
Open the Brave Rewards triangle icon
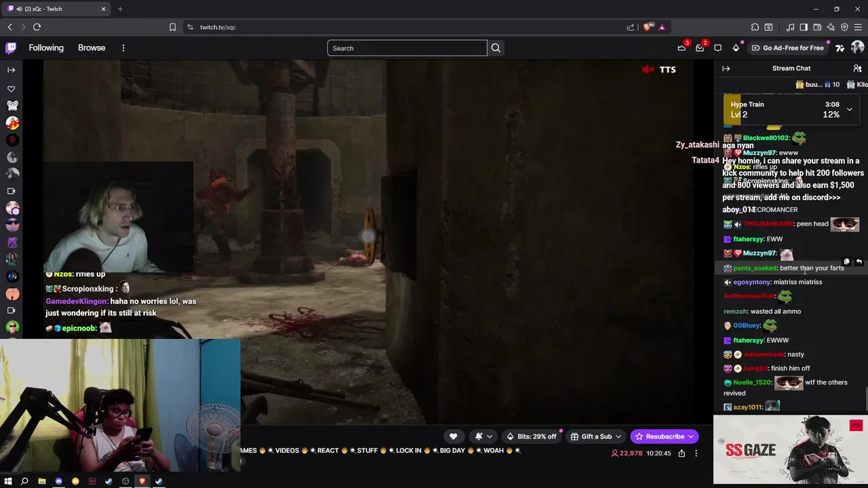coord(662,27)
